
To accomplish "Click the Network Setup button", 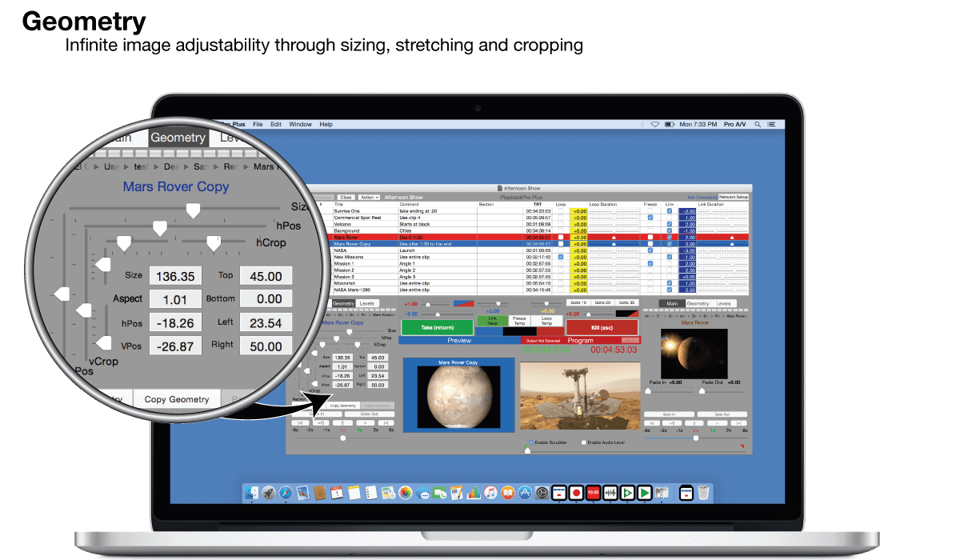I will coord(734,197).
